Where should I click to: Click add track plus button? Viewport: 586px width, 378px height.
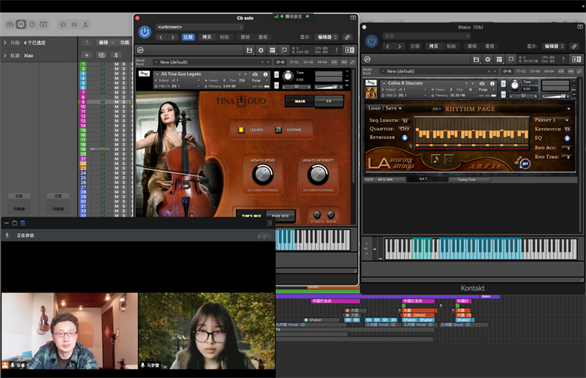87,55
